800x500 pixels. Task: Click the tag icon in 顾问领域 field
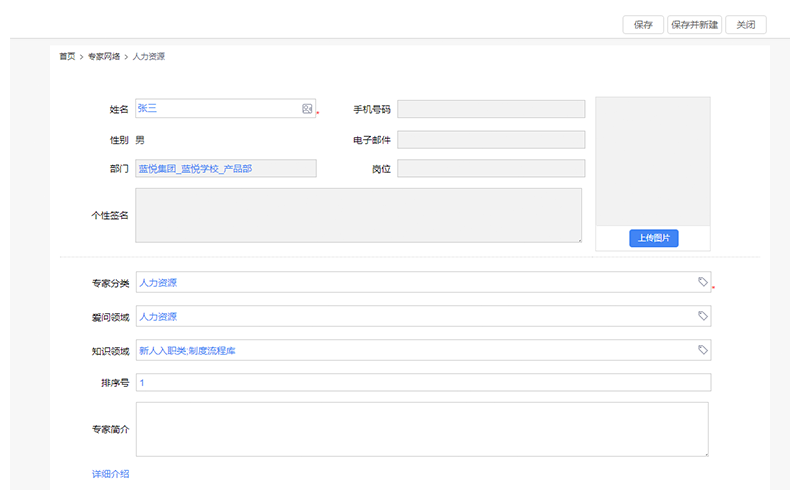pos(703,316)
